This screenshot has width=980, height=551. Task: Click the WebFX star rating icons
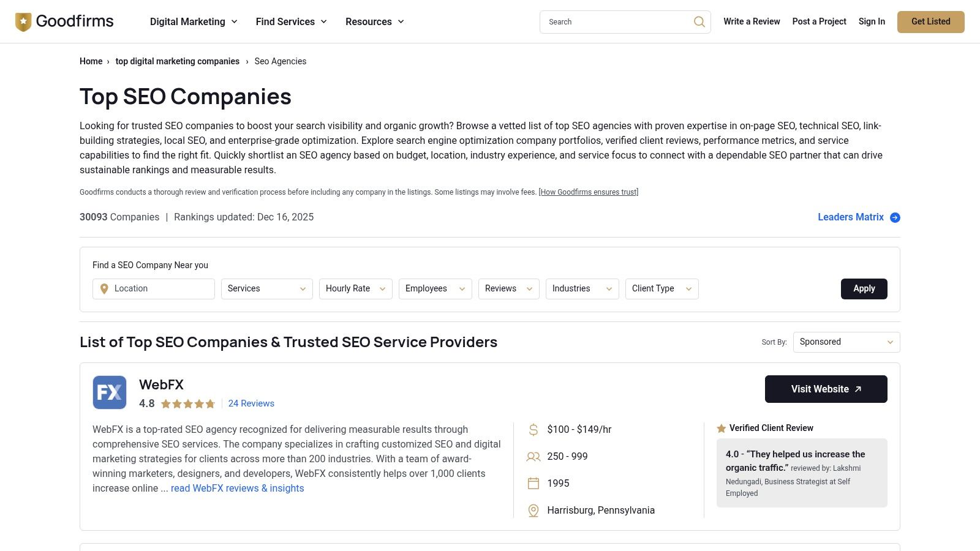click(x=188, y=404)
